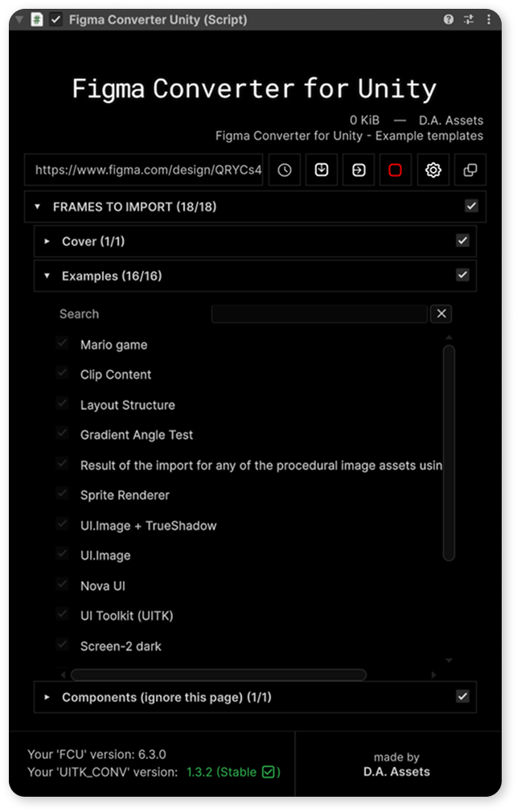Toggle the Examples page checkbox
Image resolution: width=517 pixels, height=812 pixels.
click(462, 275)
